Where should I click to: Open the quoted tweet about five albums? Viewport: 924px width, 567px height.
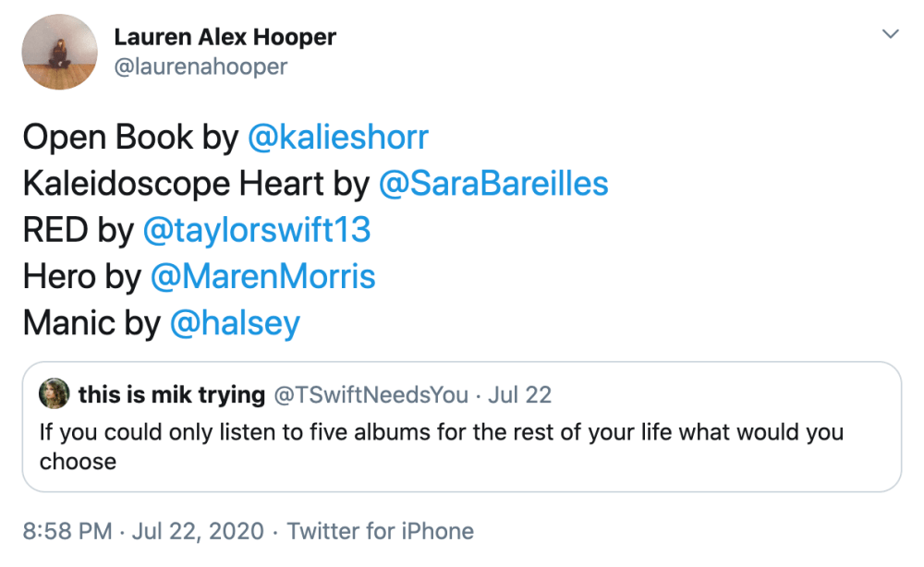coord(442,446)
